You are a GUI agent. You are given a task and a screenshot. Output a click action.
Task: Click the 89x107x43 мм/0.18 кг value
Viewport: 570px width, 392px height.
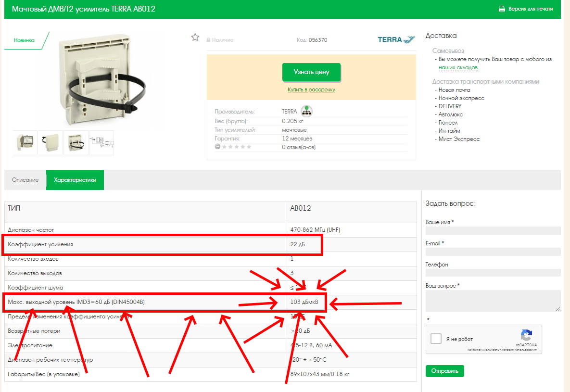[x=319, y=374]
